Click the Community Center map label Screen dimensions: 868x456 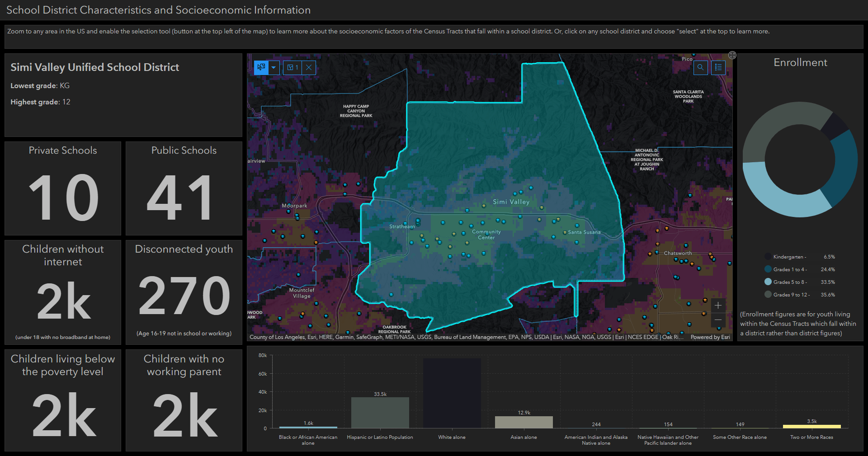tap(486, 235)
